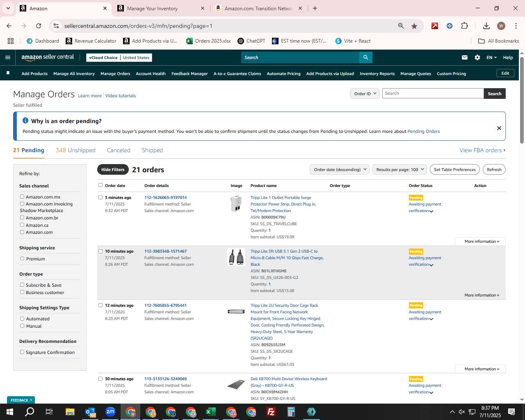Viewport: 525px width, 420px height.
Task: Open the settings gear in Seller Central
Action: pyautogui.click(x=477, y=57)
